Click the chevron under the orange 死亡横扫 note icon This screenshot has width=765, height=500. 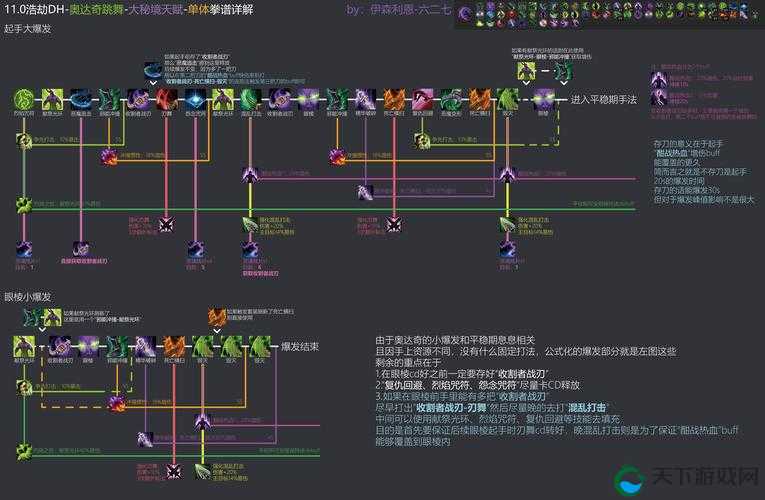tap(217, 330)
